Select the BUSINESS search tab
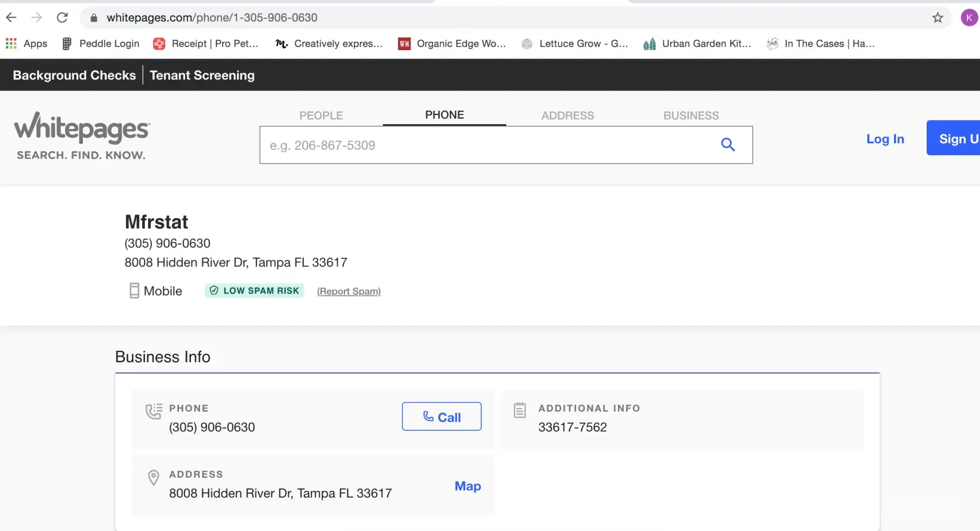This screenshot has height=531, width=980. click(691, 115)
